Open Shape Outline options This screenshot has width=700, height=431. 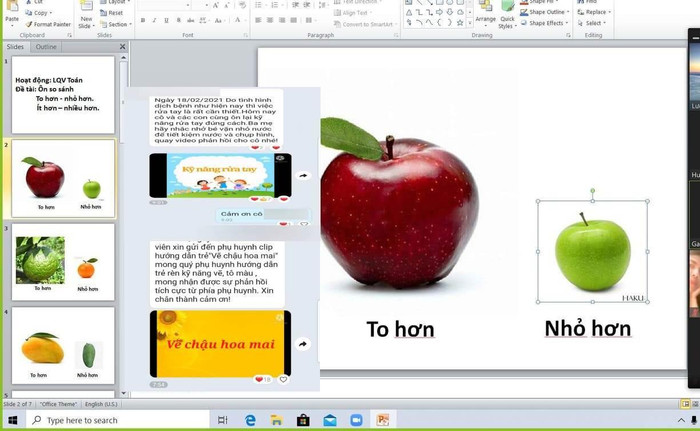click(x=546, y=12)
